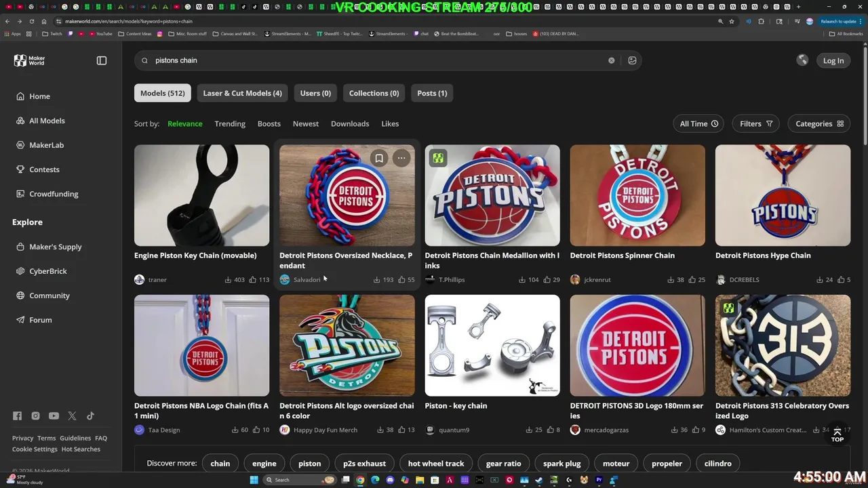Open the Hot Searches footer link

81,449
